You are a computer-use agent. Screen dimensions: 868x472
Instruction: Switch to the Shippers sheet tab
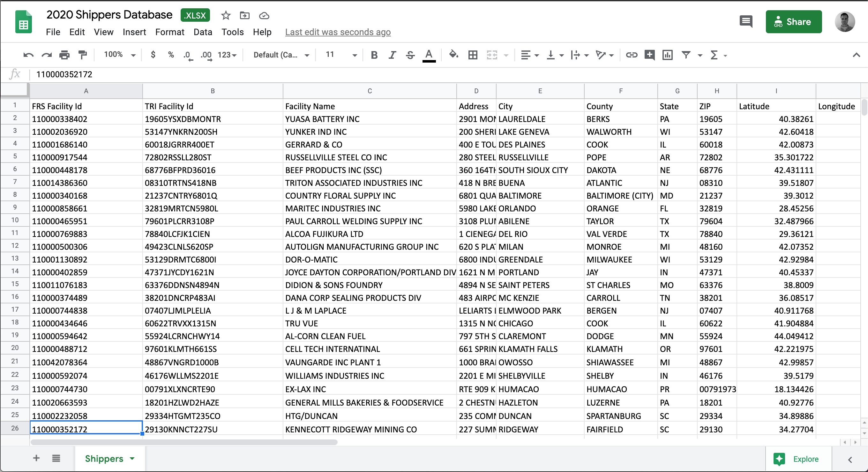click(104, 459)
